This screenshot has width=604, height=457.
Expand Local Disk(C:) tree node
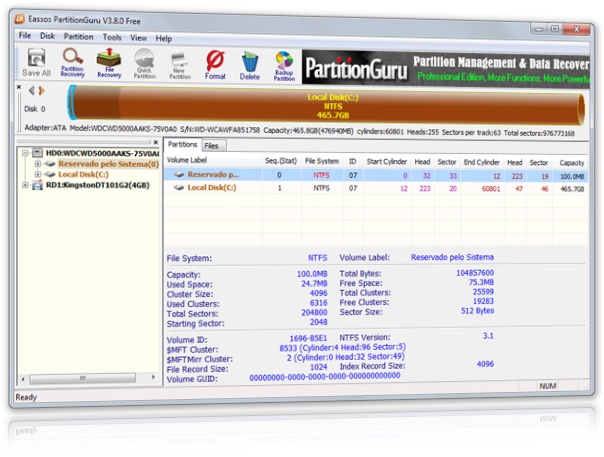point(38,175)
